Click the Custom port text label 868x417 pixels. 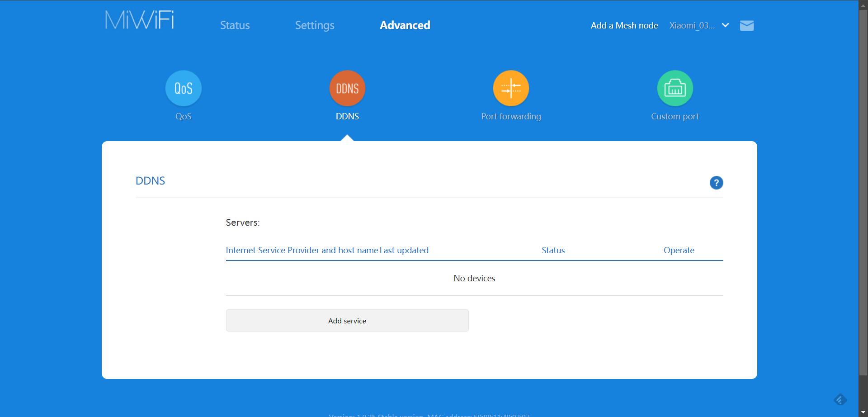pos(675,117)
